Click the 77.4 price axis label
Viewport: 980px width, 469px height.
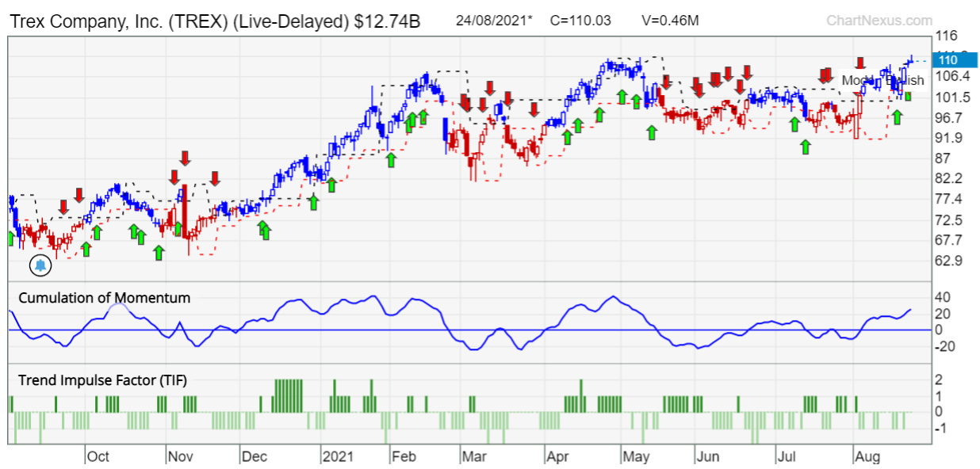[949, 199]
